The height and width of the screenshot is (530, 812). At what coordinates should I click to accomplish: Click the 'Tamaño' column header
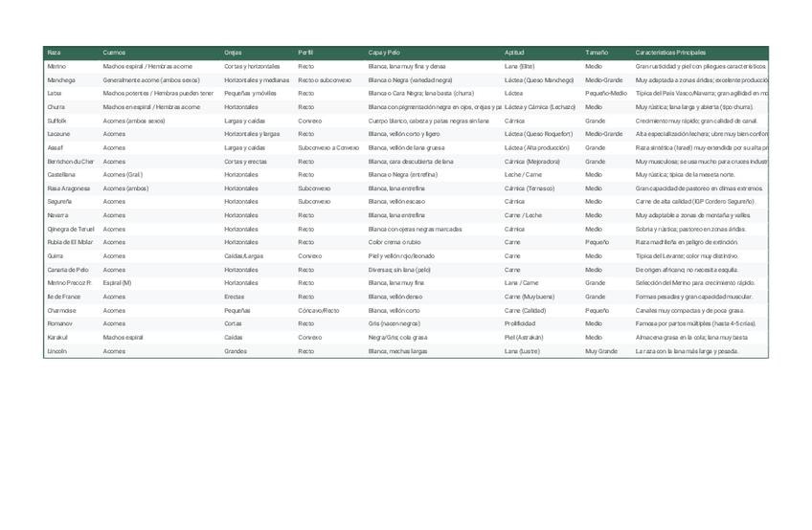click(596, 52)
